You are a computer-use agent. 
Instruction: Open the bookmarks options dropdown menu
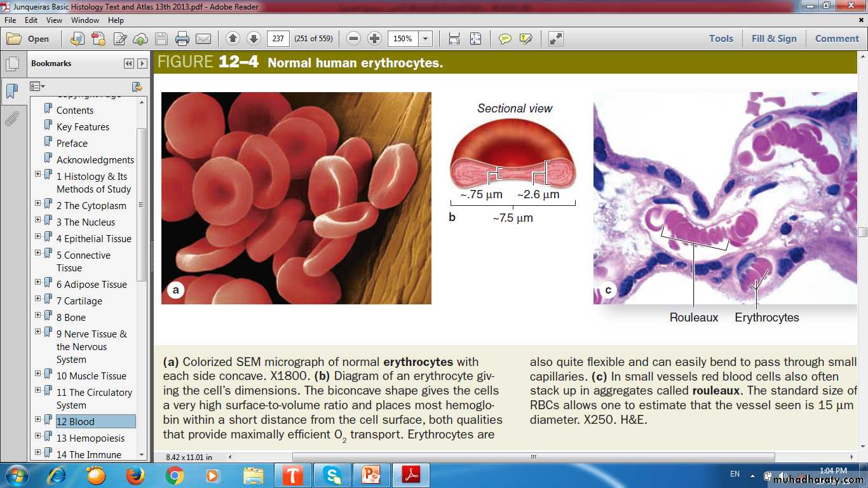pyautogui.click(x=37, y=86)
